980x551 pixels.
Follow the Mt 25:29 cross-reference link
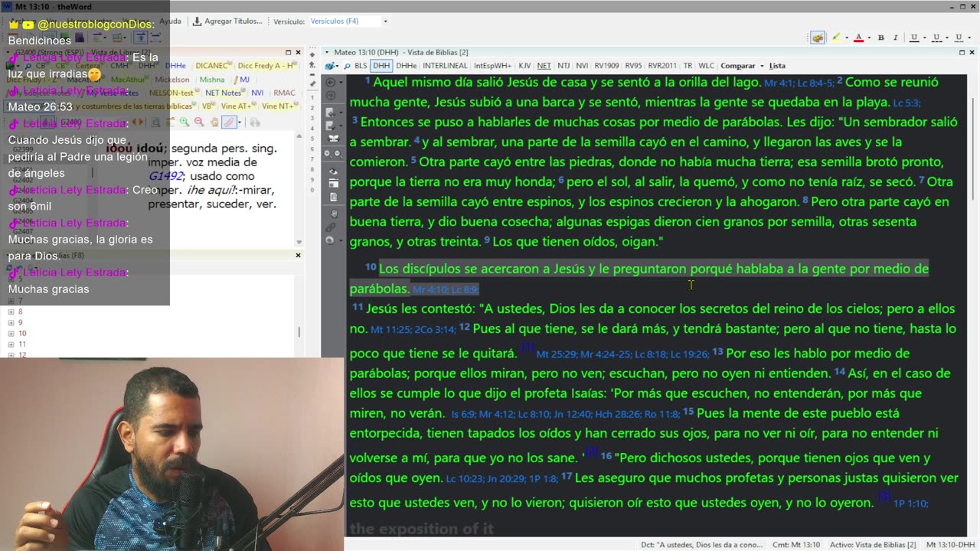(556, 354)
